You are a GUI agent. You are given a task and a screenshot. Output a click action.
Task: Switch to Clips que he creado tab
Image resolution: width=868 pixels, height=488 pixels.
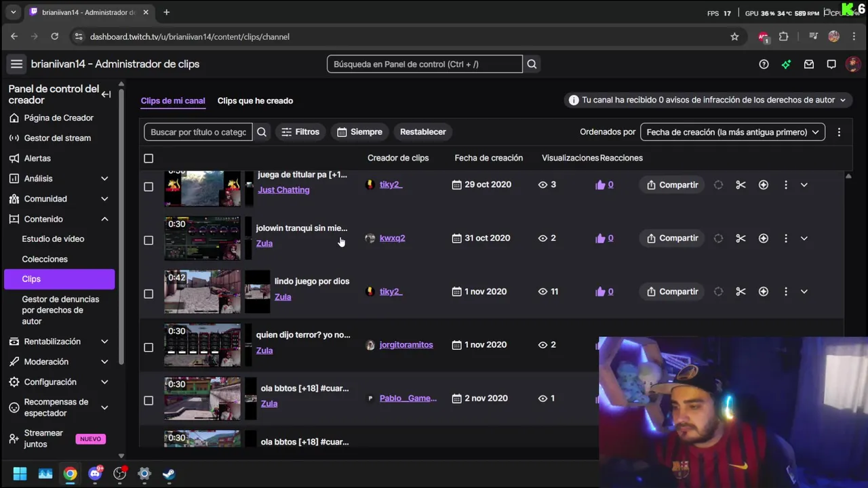click(x=255, y=100)
